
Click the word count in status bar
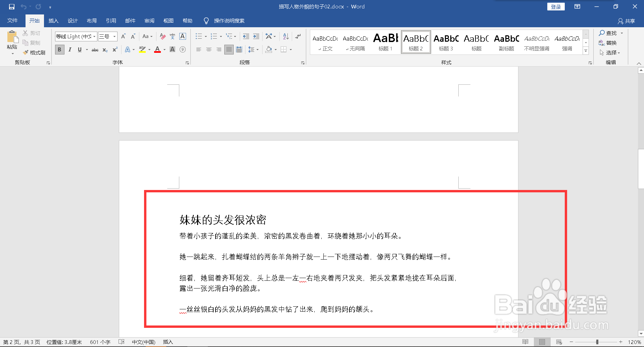pyautogui.click(x=100, y=342)
